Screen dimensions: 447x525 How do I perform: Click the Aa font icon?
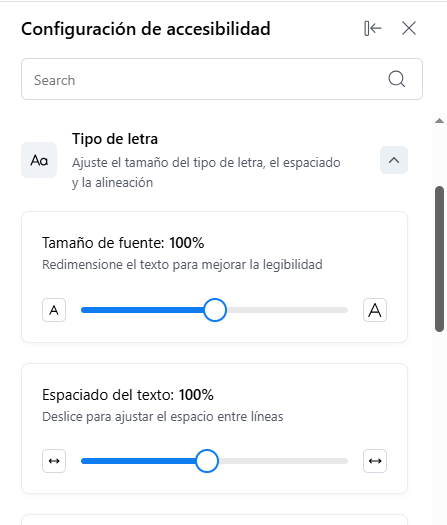(39, 160)
